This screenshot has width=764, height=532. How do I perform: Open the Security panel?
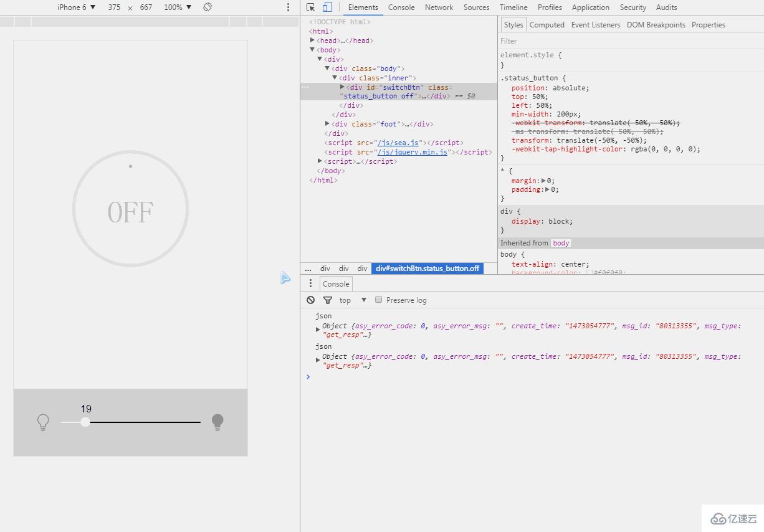pos(633,7)
